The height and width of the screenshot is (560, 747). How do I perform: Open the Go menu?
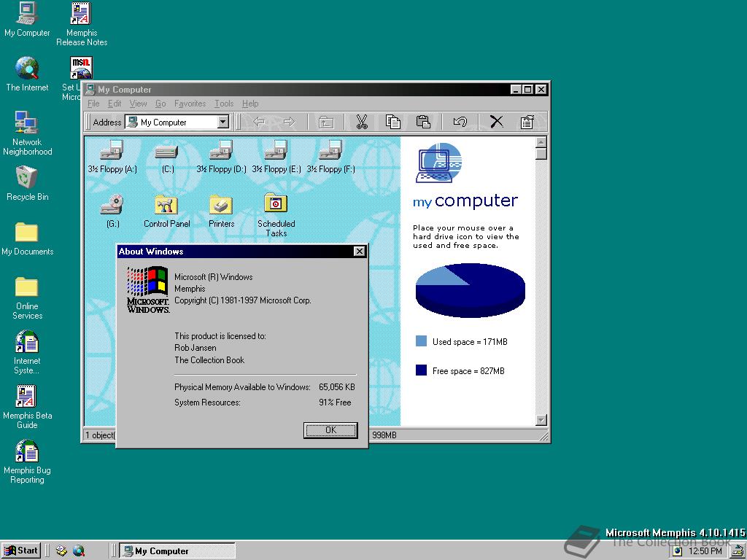pyautogui.click(x=160, y=104)
